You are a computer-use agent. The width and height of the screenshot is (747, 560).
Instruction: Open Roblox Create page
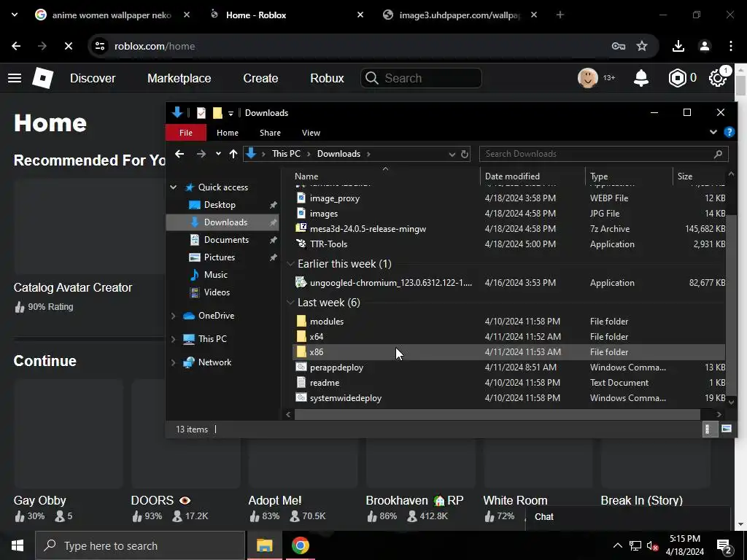(x=260, y=78)
